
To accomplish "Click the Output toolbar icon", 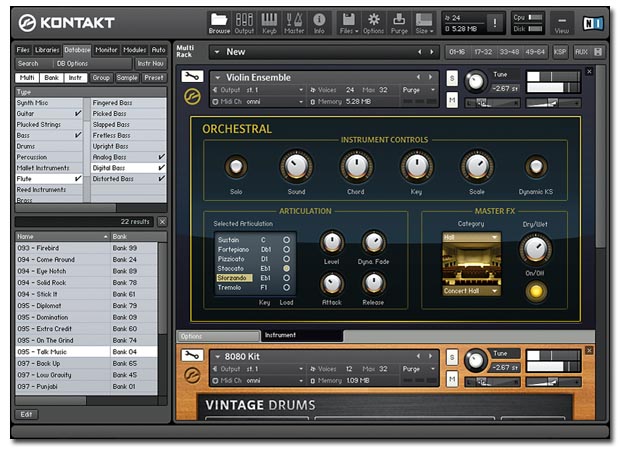I will click(x=244, y=22).
